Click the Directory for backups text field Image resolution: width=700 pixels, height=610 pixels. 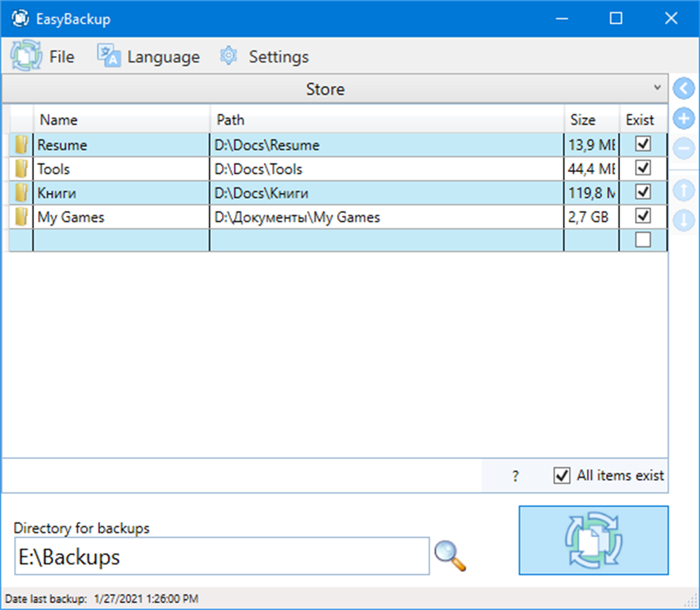click(221, 557)
